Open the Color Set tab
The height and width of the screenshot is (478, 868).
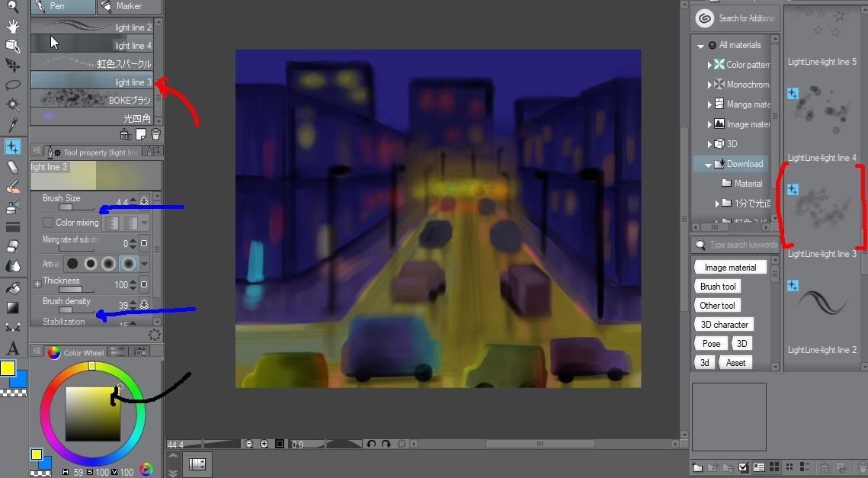(140, 351)
